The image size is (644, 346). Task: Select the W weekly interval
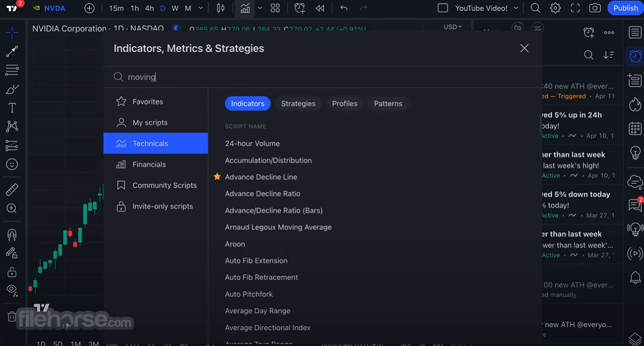click(x=175, y=8)
